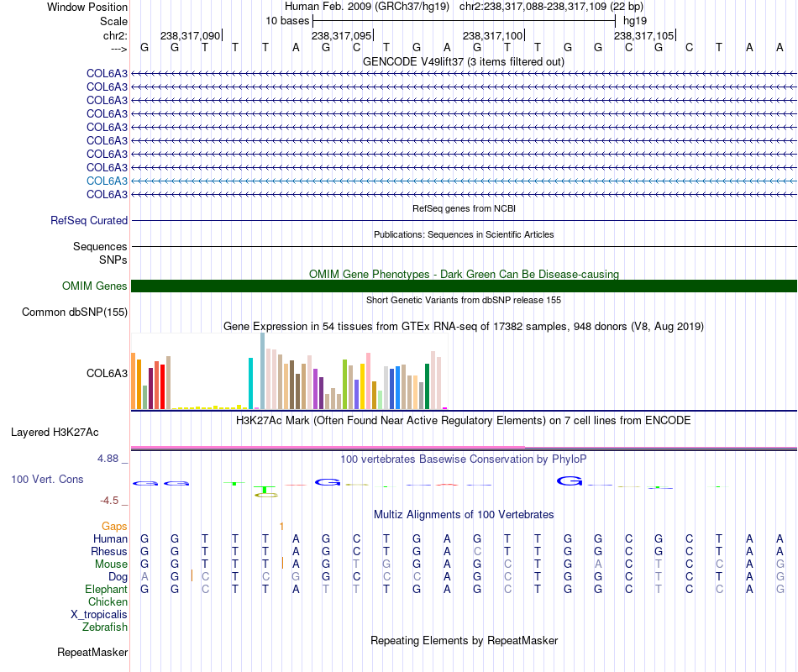This screenshot has height=672, width=798.
Task: Click the COL6A3 label beside the GTEx bar chart
Action: (107, 373)
